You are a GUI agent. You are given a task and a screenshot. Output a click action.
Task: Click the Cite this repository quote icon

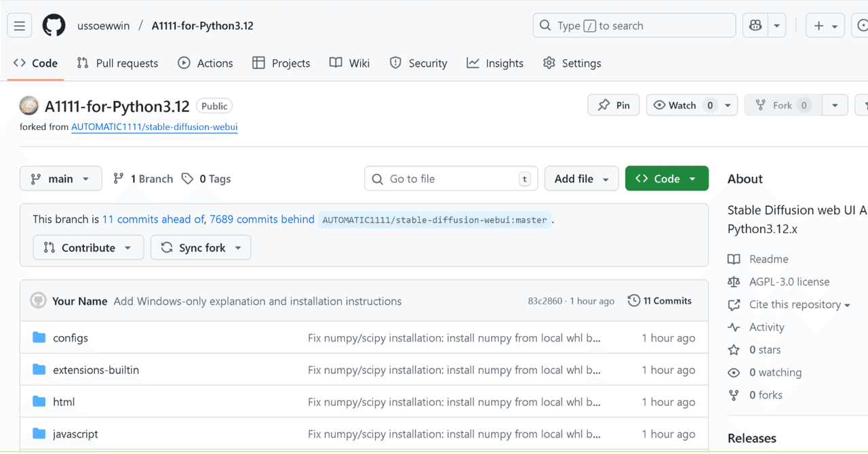pos(734,304)
